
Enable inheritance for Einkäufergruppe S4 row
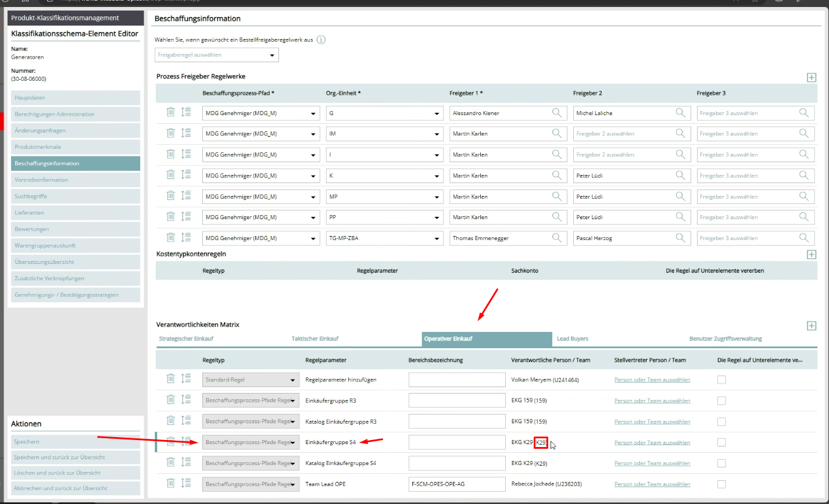(721, 442)
